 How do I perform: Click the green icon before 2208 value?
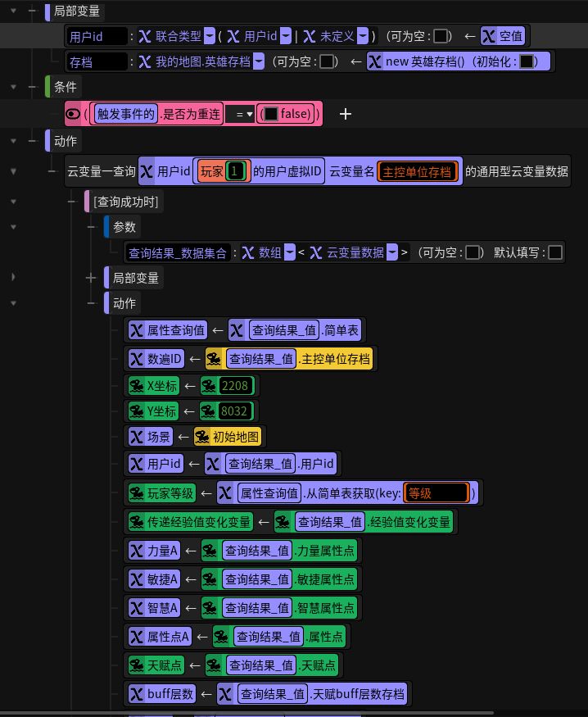[x=208, y=386]
